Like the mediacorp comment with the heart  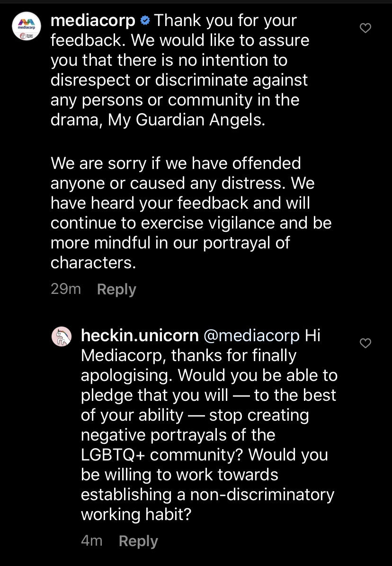365,28
